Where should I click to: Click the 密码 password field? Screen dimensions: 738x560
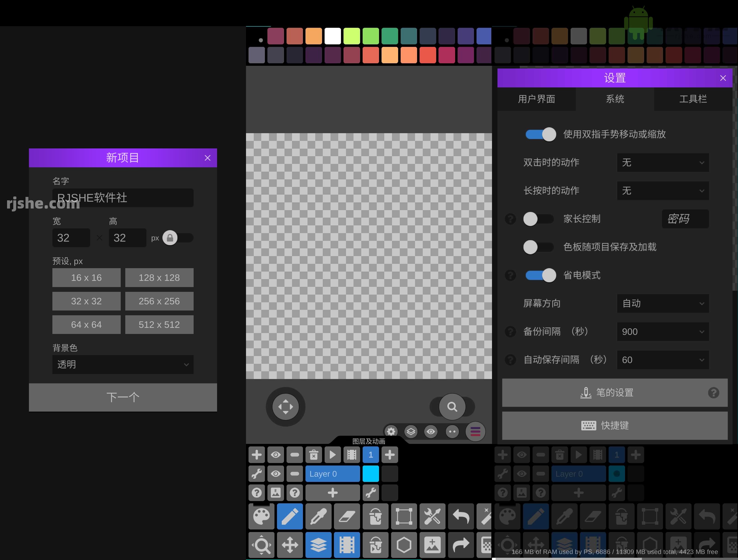pyautogui.click(x=685, y=219)
